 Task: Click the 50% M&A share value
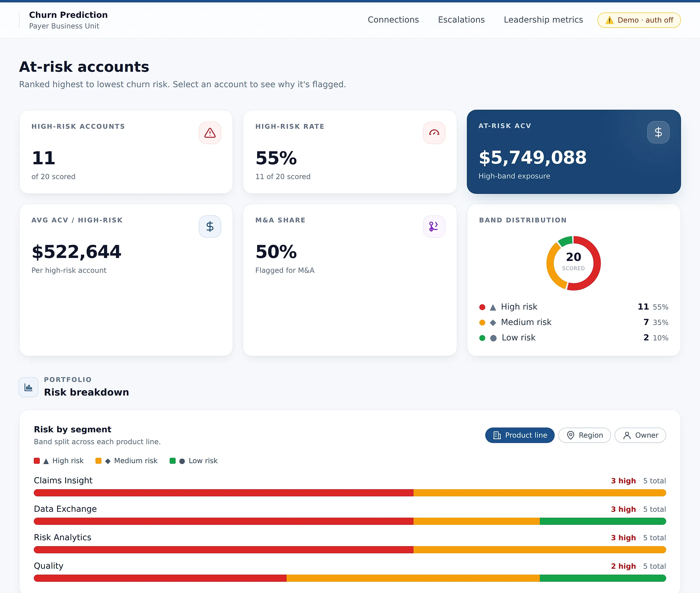pos(276,252)
